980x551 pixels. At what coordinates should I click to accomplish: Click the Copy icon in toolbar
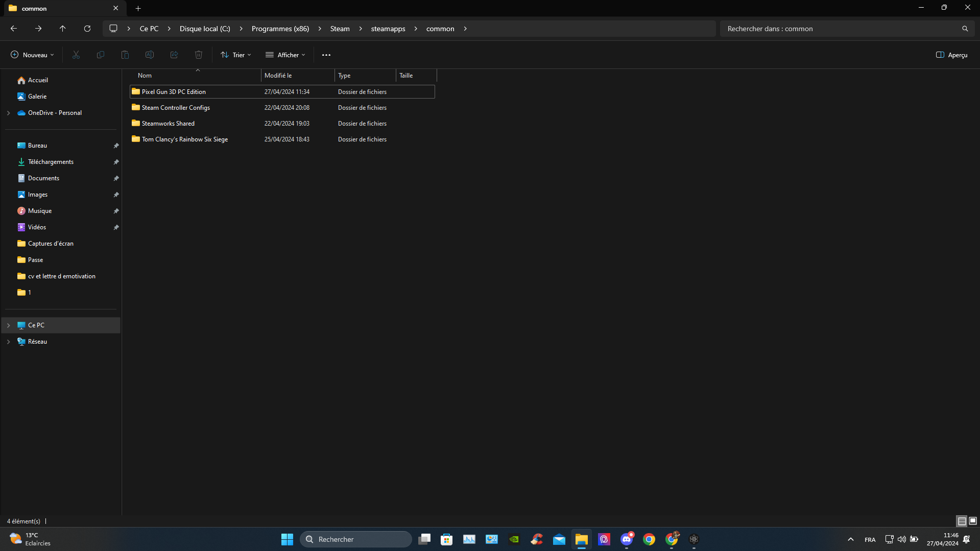click(101, 55)
